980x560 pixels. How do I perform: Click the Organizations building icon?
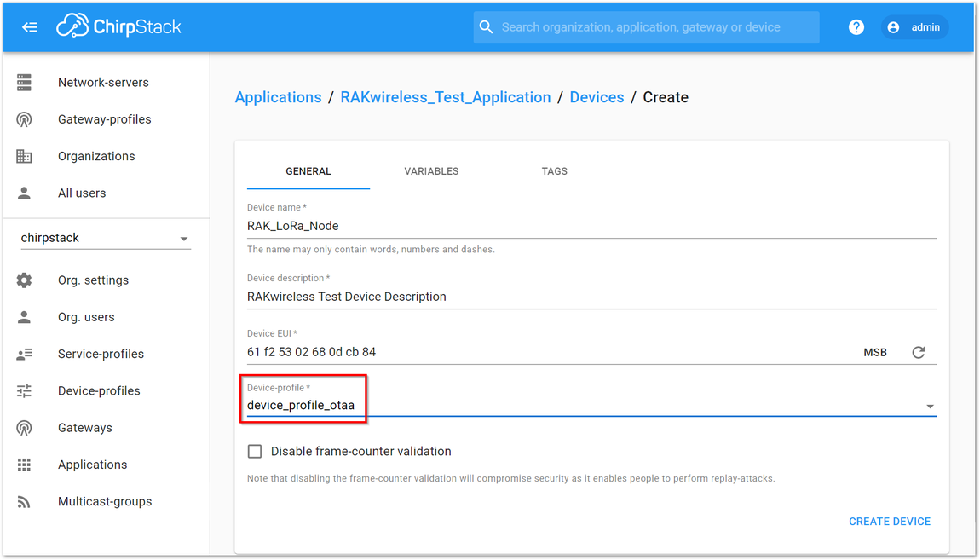pyautogui.click(x=25, y=156)
